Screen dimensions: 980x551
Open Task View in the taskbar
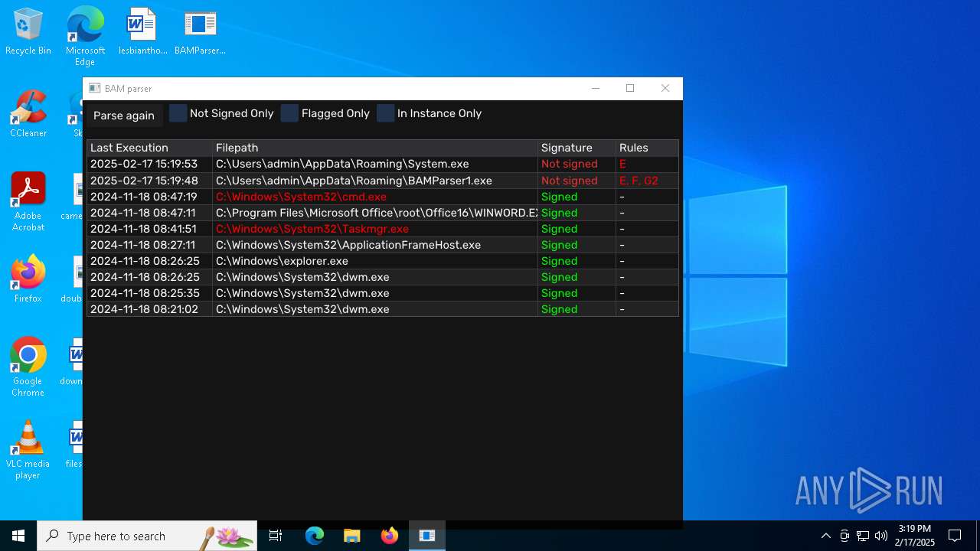pyautogui.click(x=276, y=536)
